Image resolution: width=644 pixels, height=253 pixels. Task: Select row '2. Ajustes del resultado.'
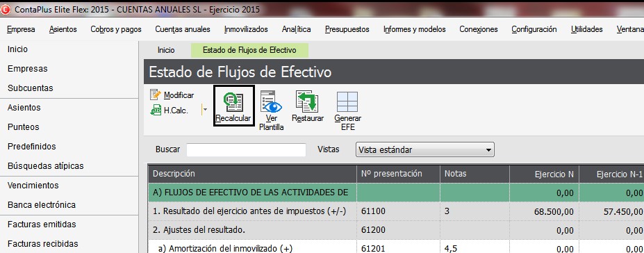396,230
